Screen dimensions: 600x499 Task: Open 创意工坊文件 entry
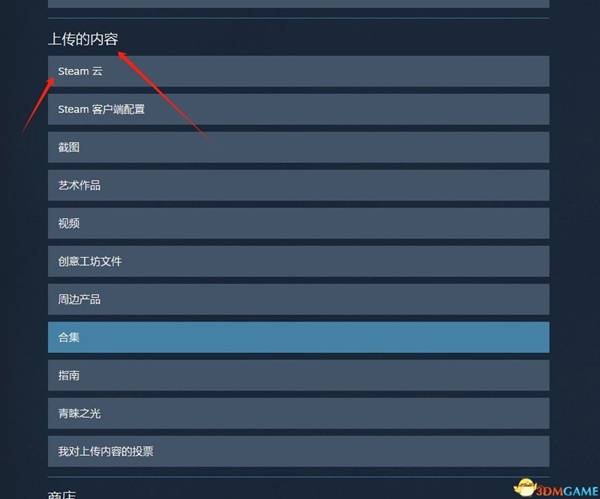click(298, 261)
